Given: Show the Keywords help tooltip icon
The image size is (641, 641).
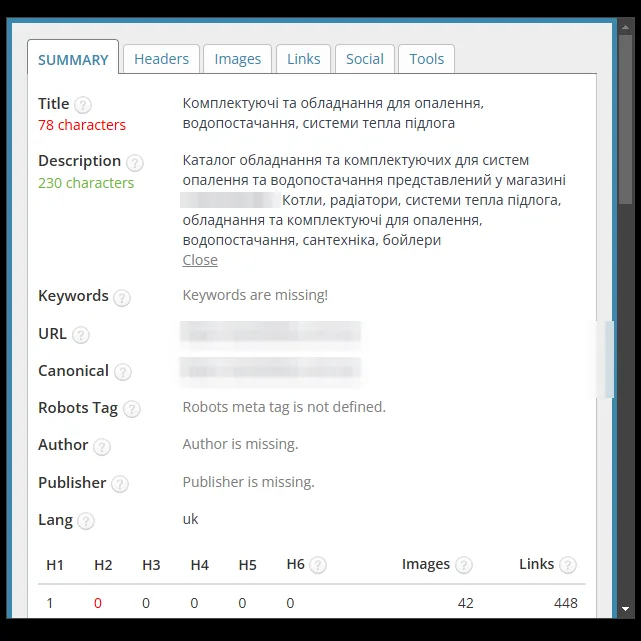Looking at the screenshot, I should (122, 298).
